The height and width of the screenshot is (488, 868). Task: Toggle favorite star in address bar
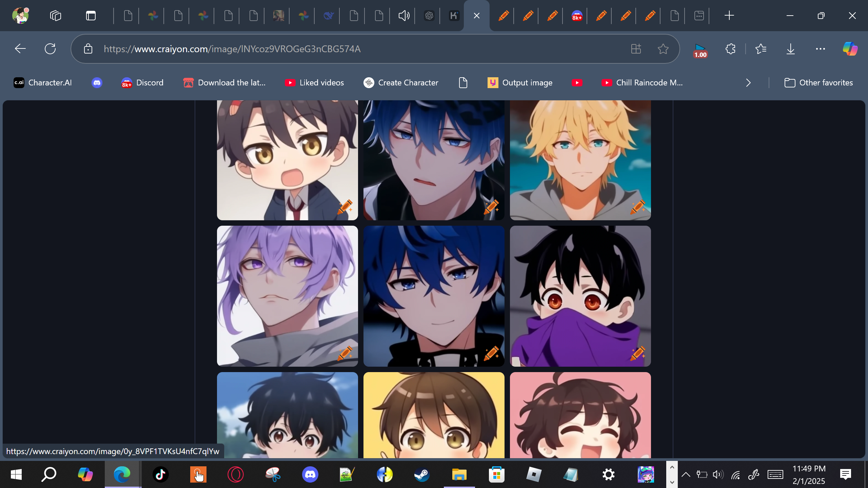pos(663,49)
